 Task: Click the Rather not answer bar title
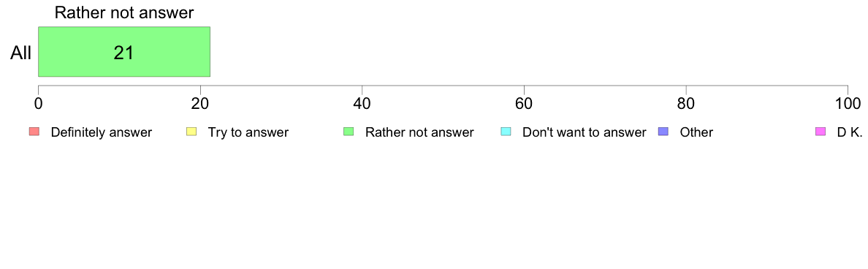(124, 12)
